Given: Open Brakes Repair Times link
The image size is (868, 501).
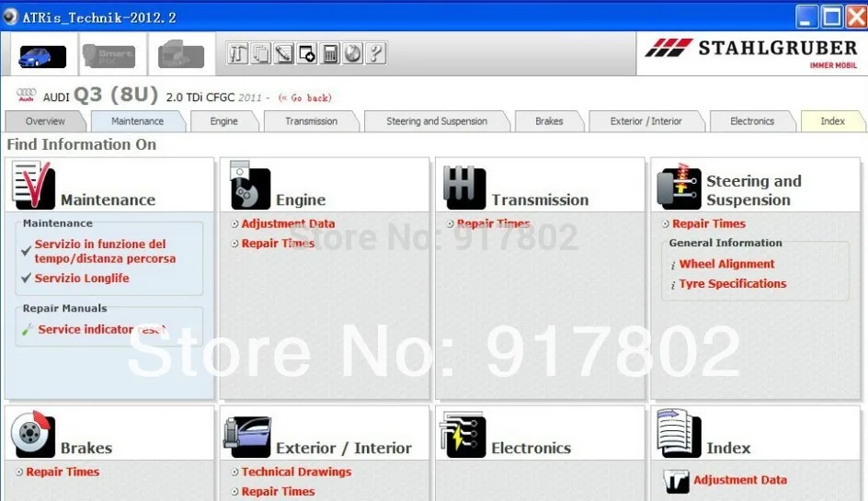Looking at the screenshot, I should click(63, 473).
